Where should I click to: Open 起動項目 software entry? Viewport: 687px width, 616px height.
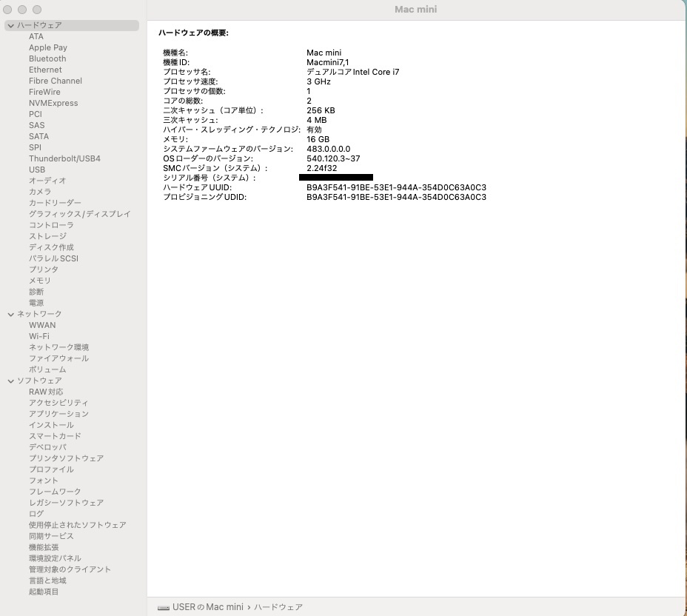44,592
